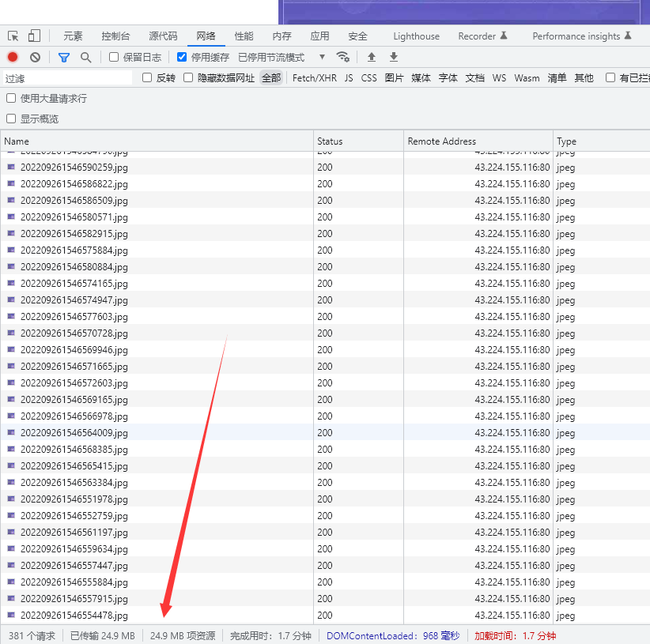650x644 pixels.
Task: Enable the 保留日志 checkbox
Action: click(114, 57)
